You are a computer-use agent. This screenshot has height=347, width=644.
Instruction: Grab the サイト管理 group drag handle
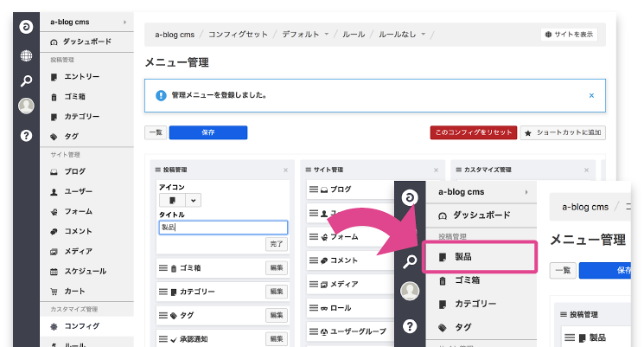pos(309,170)
